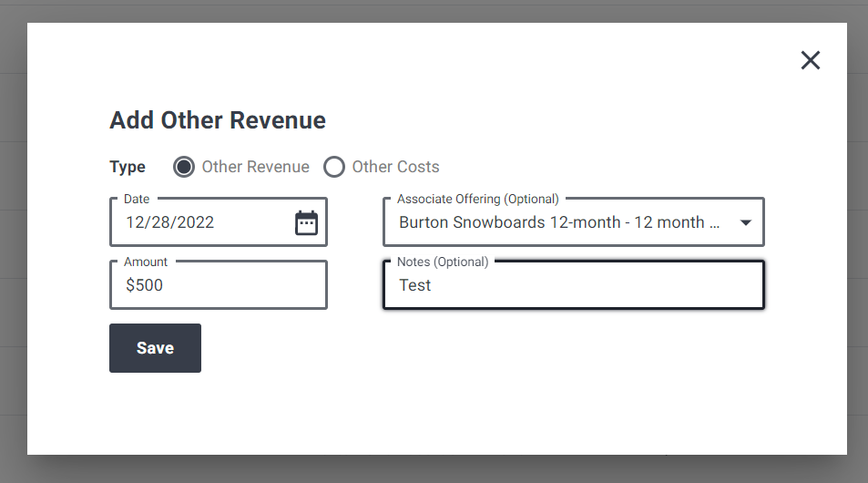Click the Date field label
This screenshot has height=483, width=868.
(137, 199)
